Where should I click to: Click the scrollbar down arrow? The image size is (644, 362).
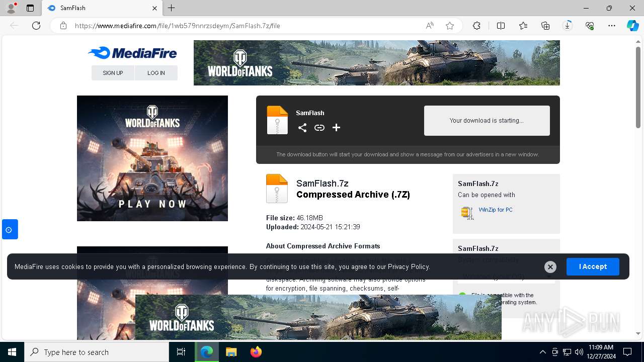[x=638, y=333]
